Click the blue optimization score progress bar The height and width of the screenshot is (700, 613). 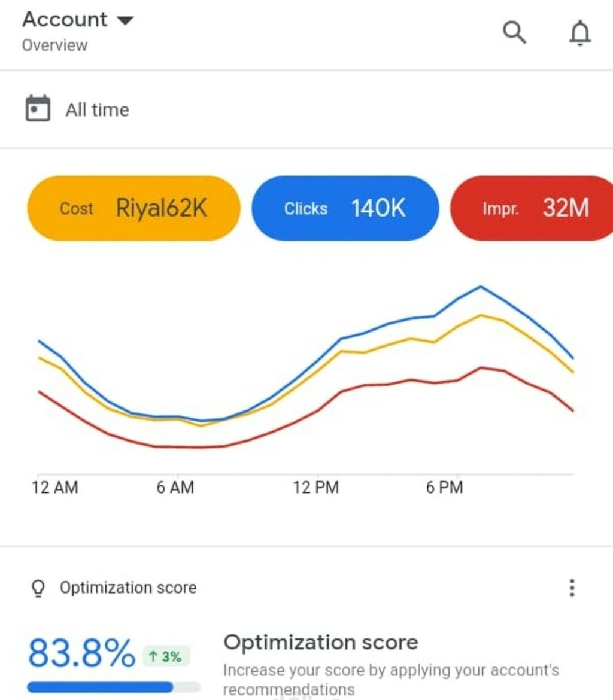point(101,687)
